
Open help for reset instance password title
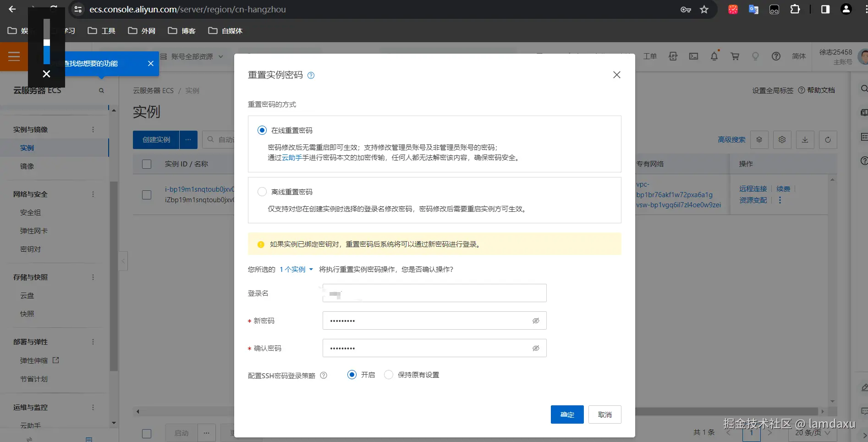pyautogui.click(x=311, y=75)
